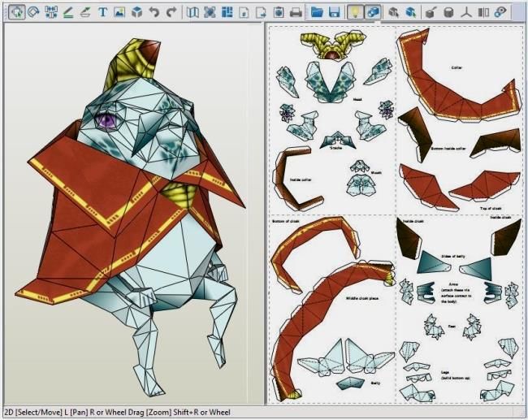The image size is (528, 420).
Task: Click the 'Inside collar' label in pattern
Action: 301,180
